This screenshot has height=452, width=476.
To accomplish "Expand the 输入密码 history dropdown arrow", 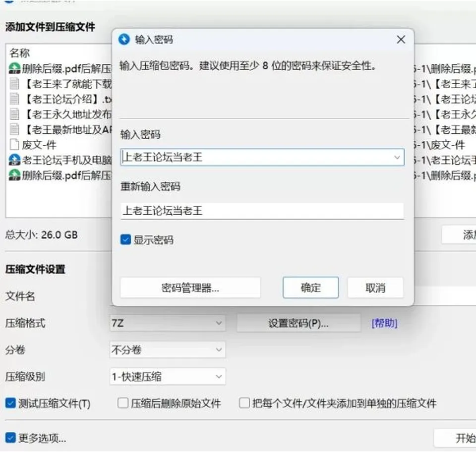I will [397, 157].
